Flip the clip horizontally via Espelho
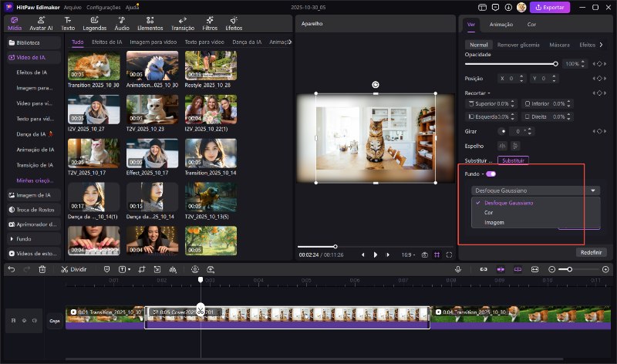Screen dimensions: 617x364 click(502, 146)
